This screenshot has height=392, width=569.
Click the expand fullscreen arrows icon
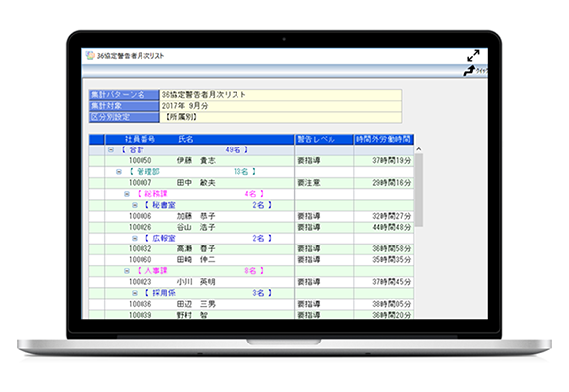(473, 55)
